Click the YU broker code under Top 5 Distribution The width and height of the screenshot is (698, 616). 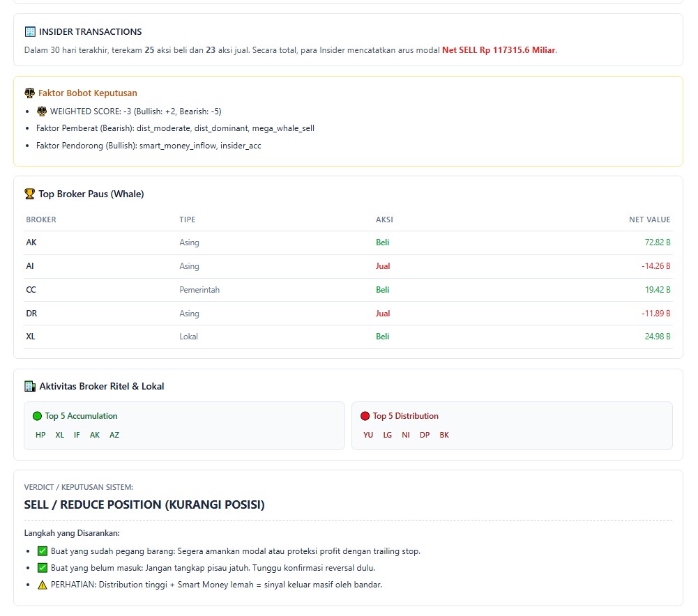point(368,435)
